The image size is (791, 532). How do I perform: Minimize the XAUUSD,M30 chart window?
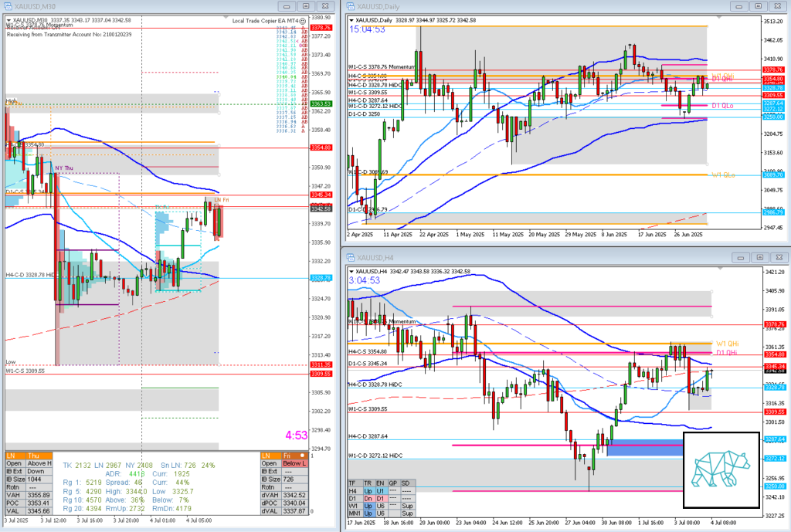(287, 6)
